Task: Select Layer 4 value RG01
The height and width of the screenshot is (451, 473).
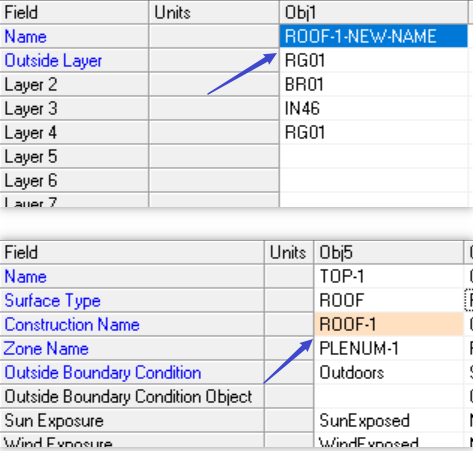Action: point(374,132)
